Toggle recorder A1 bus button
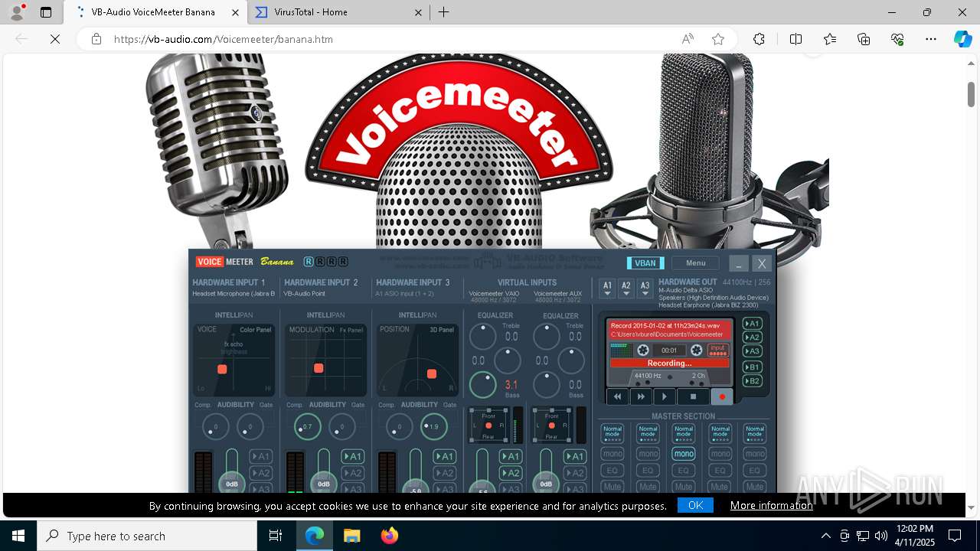Viewport: 980px width, 551px height. click(752, 323)
